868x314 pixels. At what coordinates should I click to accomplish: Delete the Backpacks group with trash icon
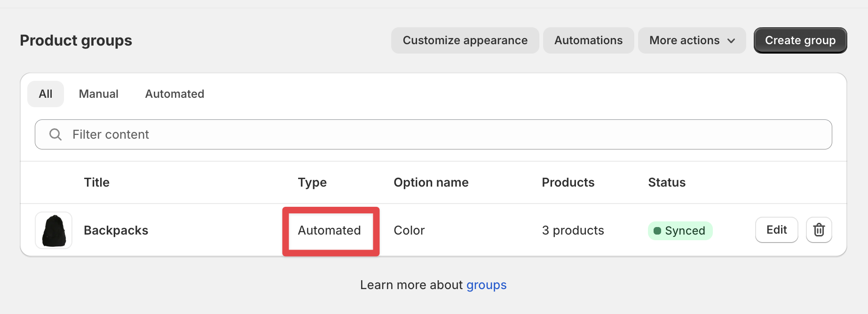(x=819, y=230)
